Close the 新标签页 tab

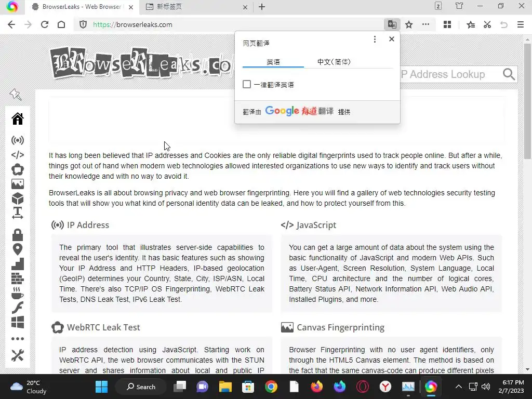point(245,7)
